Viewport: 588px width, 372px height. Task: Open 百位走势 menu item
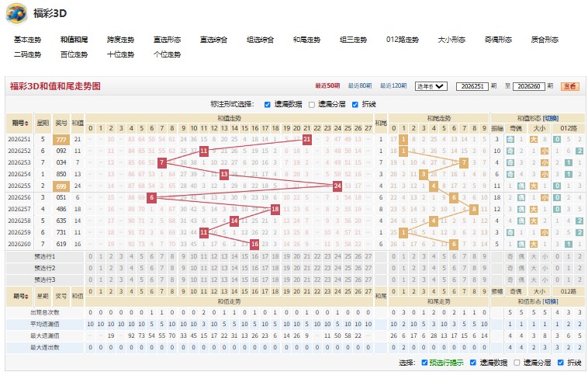[74, 54]
